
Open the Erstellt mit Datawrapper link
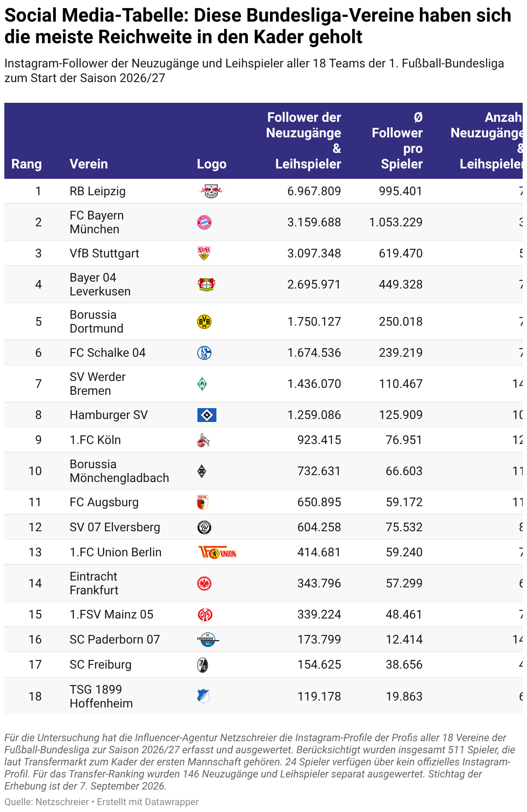click(x=148, y=802)
